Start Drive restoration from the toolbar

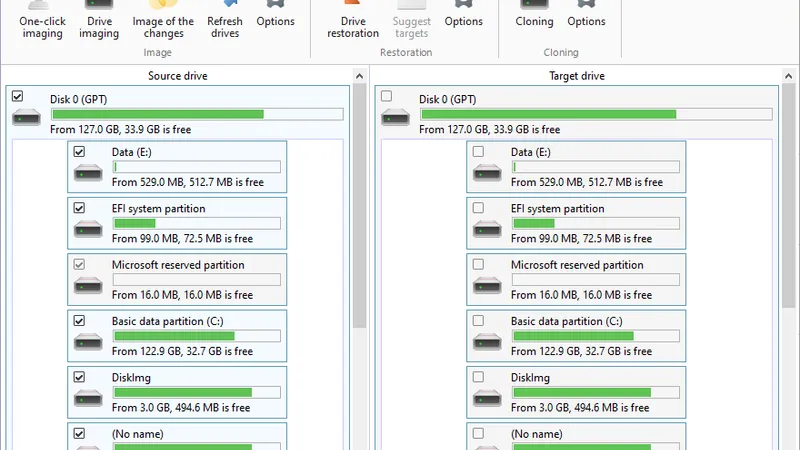pyautogui.click(x=353, y=21)
